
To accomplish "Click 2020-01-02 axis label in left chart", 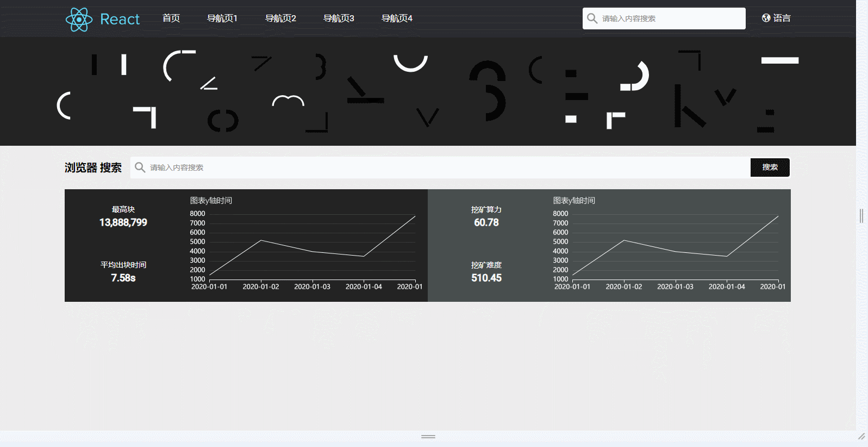I will [x=261, y=287].
